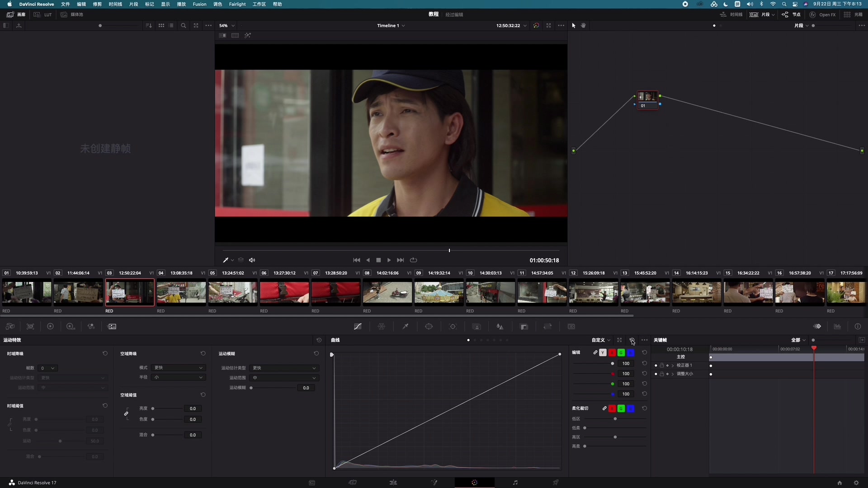Open the keyframes 全部 filter dropdown
The width and height of the screenshot is (868, 488).
(798, 340)
